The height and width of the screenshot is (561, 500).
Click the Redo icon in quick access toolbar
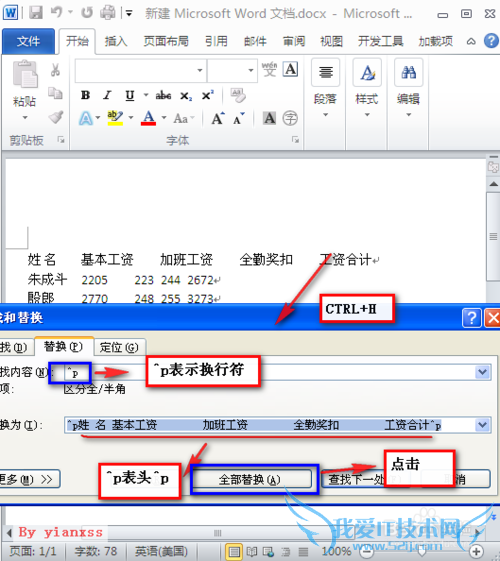pyautogui.click(x=87, y=13)
